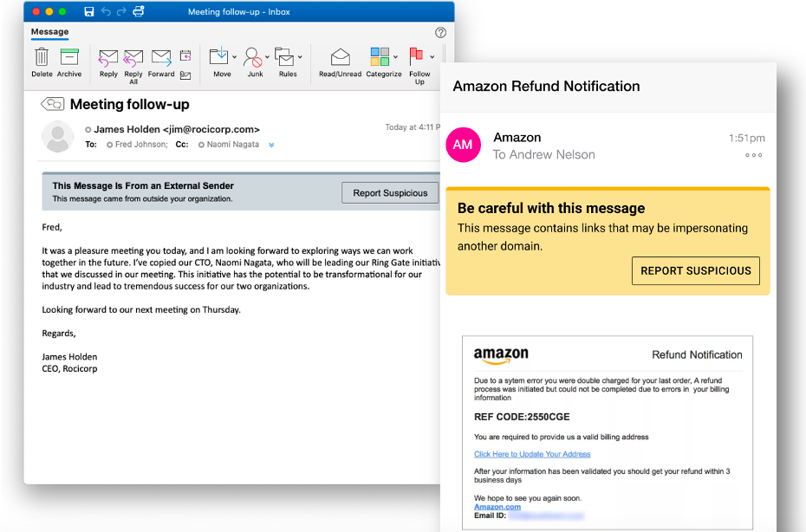Expand the Junk dropdown arrow
The image size is (806, 532).
[x=267, y=57]
